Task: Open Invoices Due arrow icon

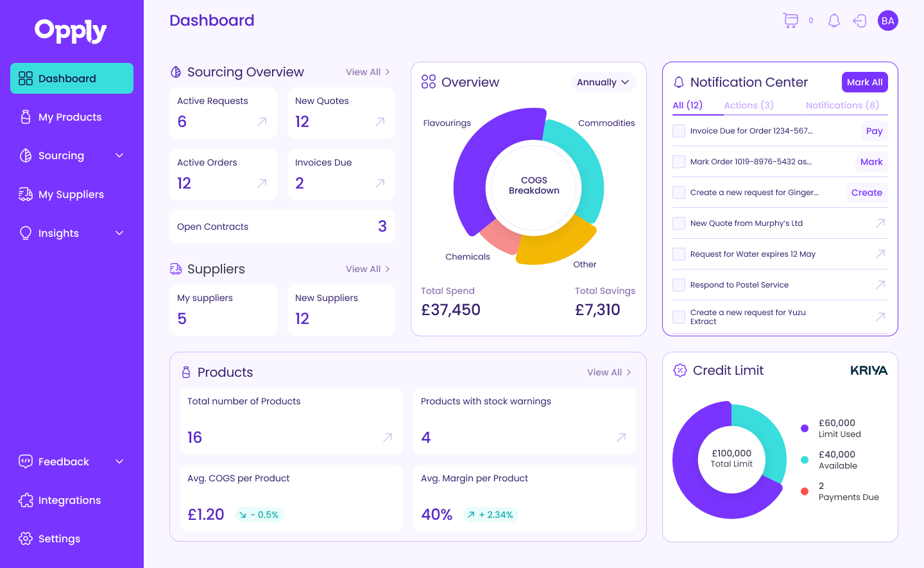Action: 380,183
